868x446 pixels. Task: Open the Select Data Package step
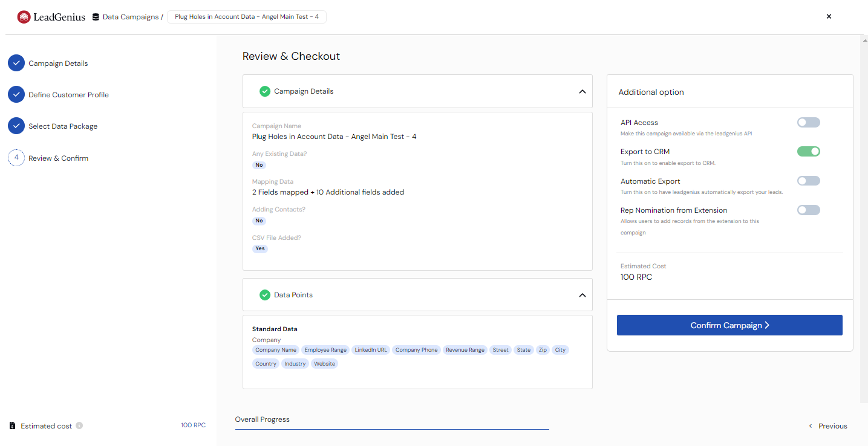(x=63, y=126)
